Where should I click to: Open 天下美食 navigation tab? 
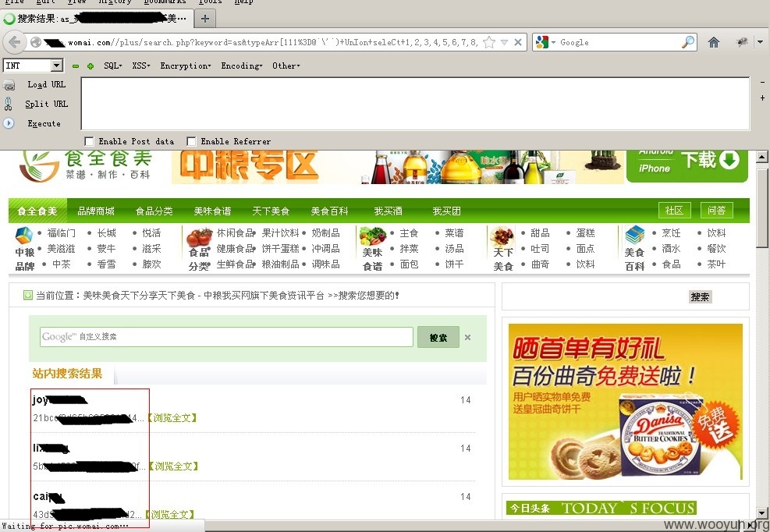271,211
